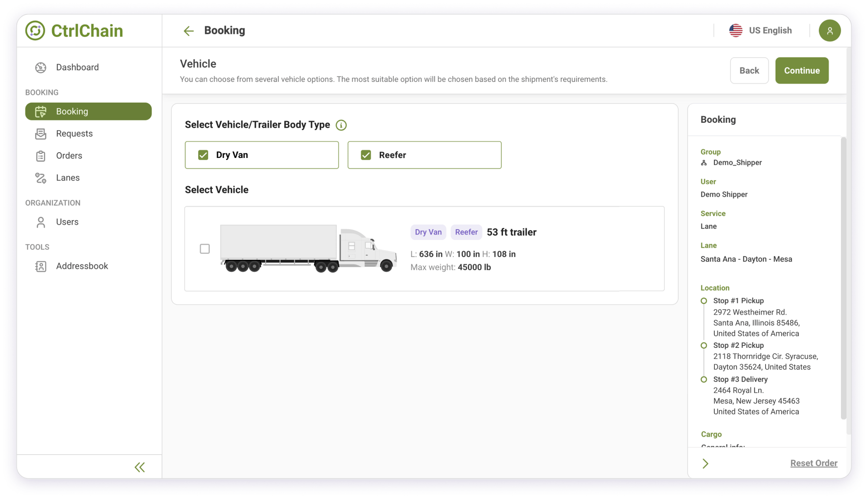Open the user profile avatar icon

tap(829, 31)
